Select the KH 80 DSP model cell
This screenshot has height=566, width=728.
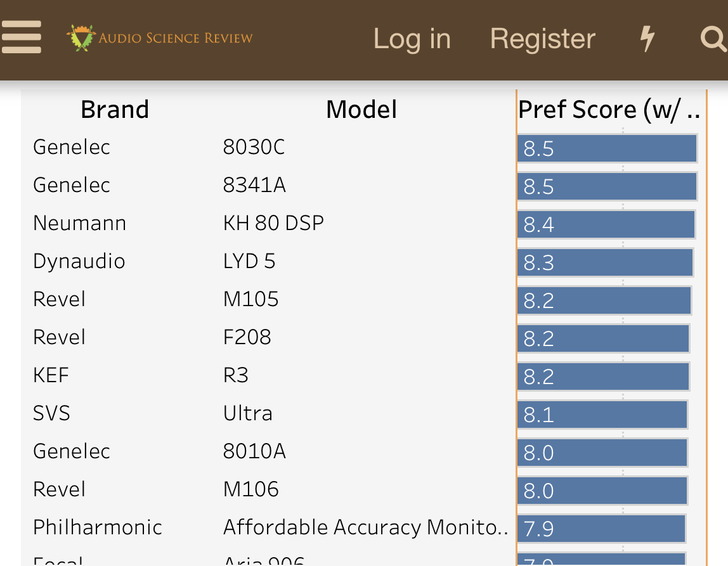coord(273,223)
